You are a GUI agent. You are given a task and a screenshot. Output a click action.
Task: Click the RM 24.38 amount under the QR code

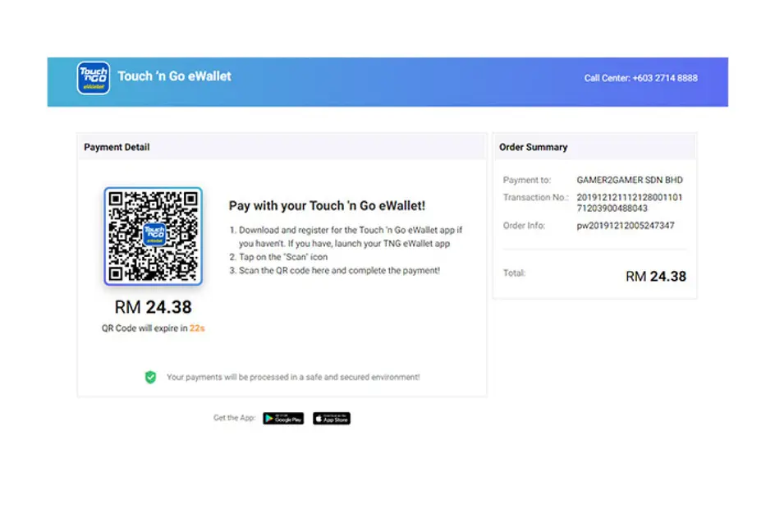[x=153, y=307]
